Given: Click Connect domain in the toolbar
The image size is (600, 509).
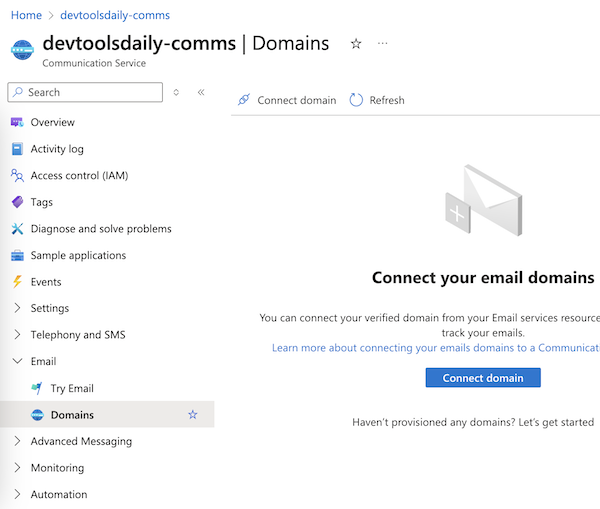Looking at the screenshot, I should coord(287,100).
